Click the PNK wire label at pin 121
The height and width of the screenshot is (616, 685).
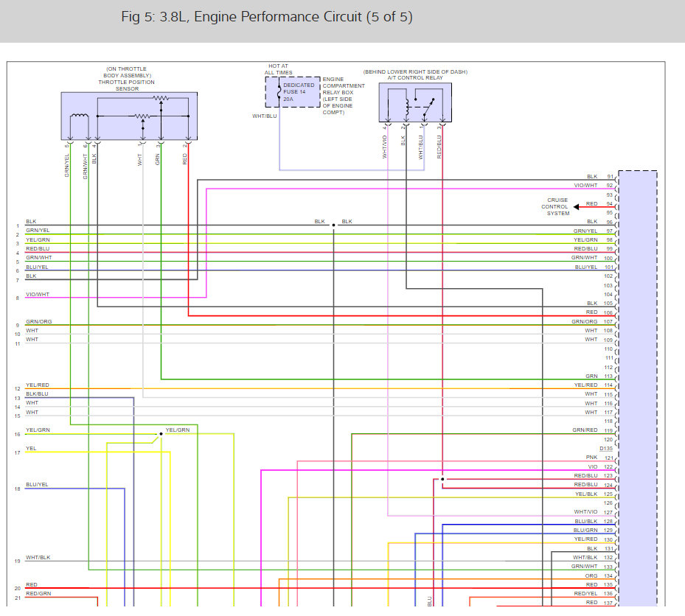591,458
